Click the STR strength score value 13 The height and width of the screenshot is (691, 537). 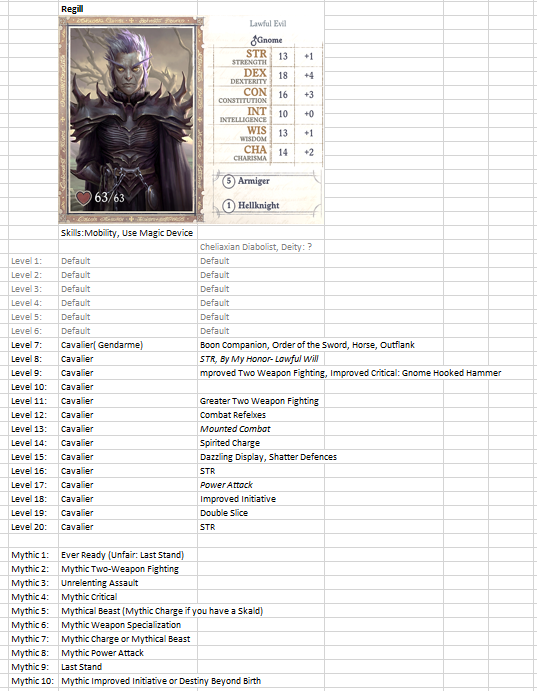coord(283,56)
